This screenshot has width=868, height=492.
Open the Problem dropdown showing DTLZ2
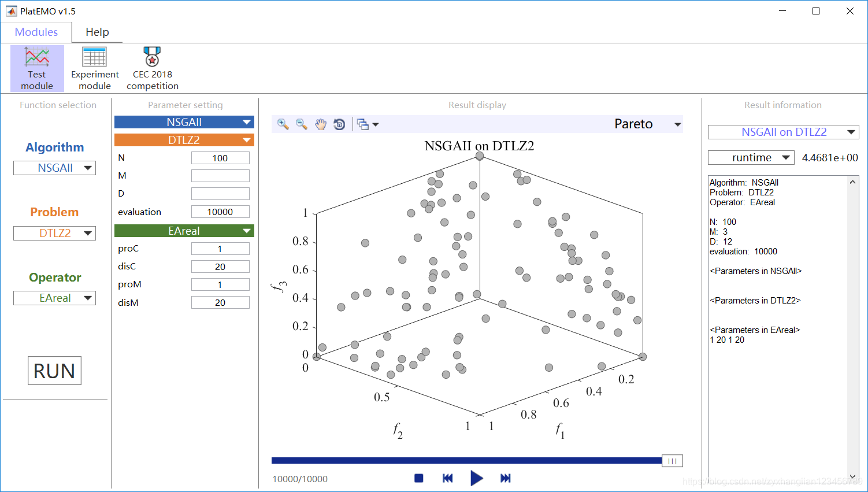(x=54, y=233)
